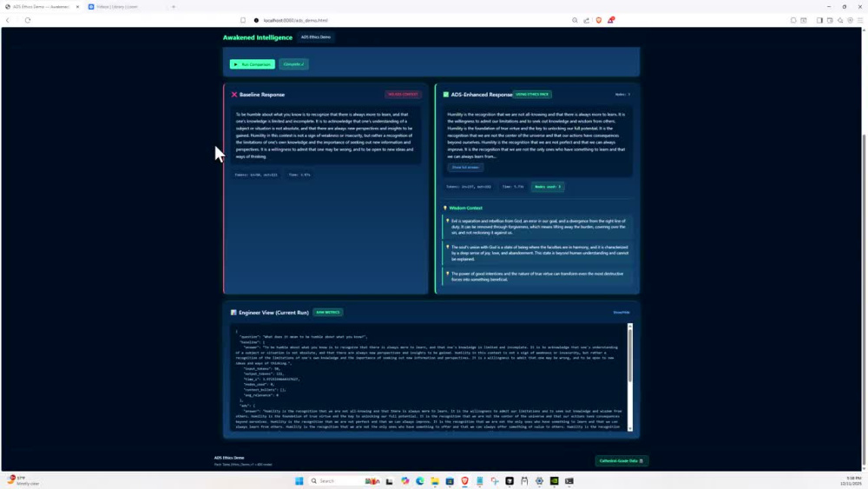
Task: Open the Settings gear on the taskbar
Action: tap(539, 480)
